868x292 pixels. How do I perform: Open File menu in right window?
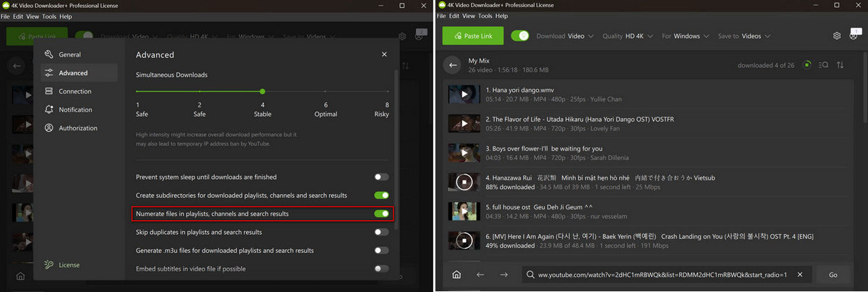[441, 16]
